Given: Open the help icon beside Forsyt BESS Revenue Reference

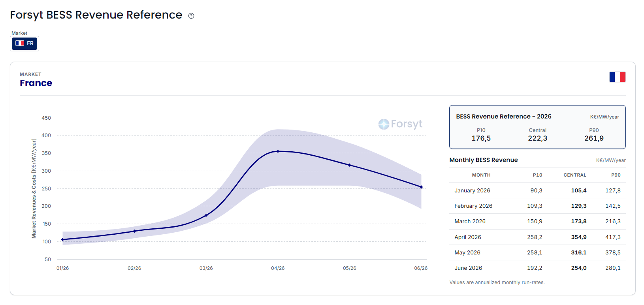Looking at the screenshot, I should [191, 16].
